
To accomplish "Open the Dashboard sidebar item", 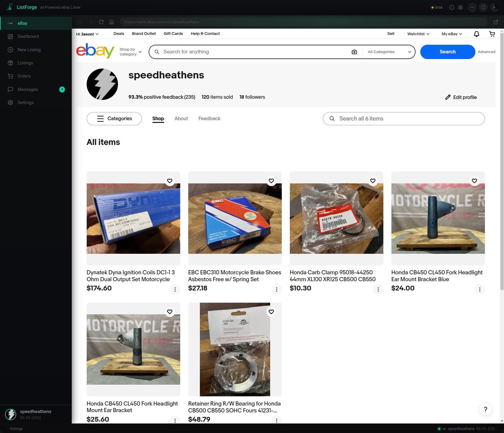I will pyautogui.click(x=36, y=36).
